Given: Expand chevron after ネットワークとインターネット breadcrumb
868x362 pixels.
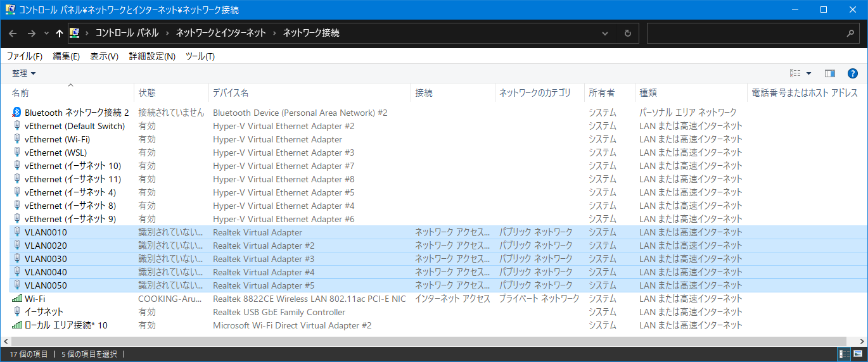Looking at the screenshot, I should click(x=274, y=33).
